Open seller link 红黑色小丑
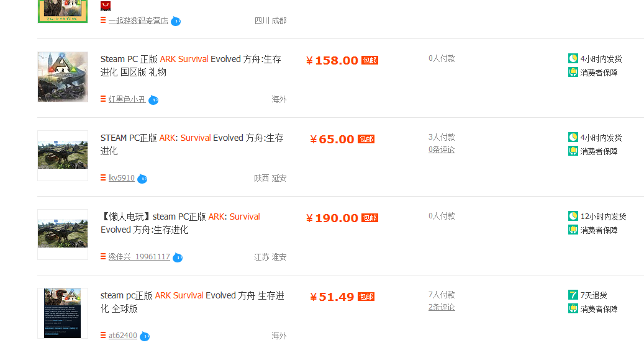The height and width of the screenshot is (353, 644). click(127, 99)
